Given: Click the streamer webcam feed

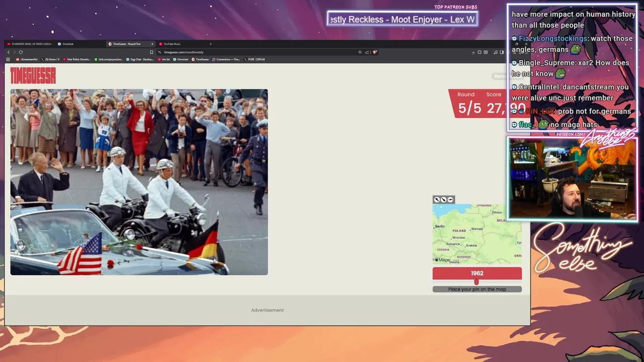Looking at the screenshot, I should [x=572, y=178].
